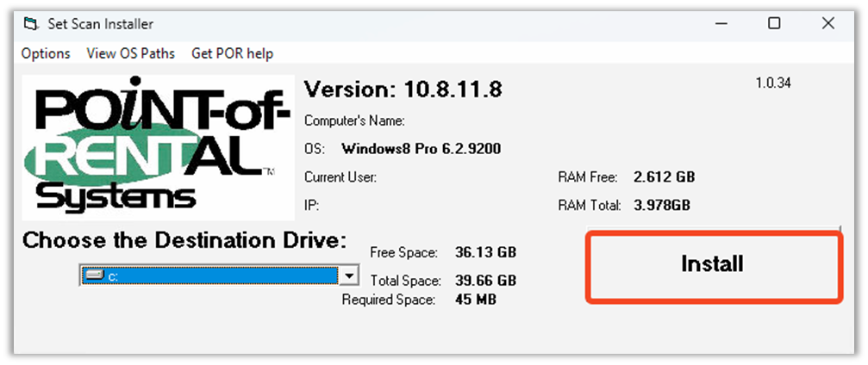Open the Options menu
Viewport: 868px width, 365px height.
tap(46, 53)
